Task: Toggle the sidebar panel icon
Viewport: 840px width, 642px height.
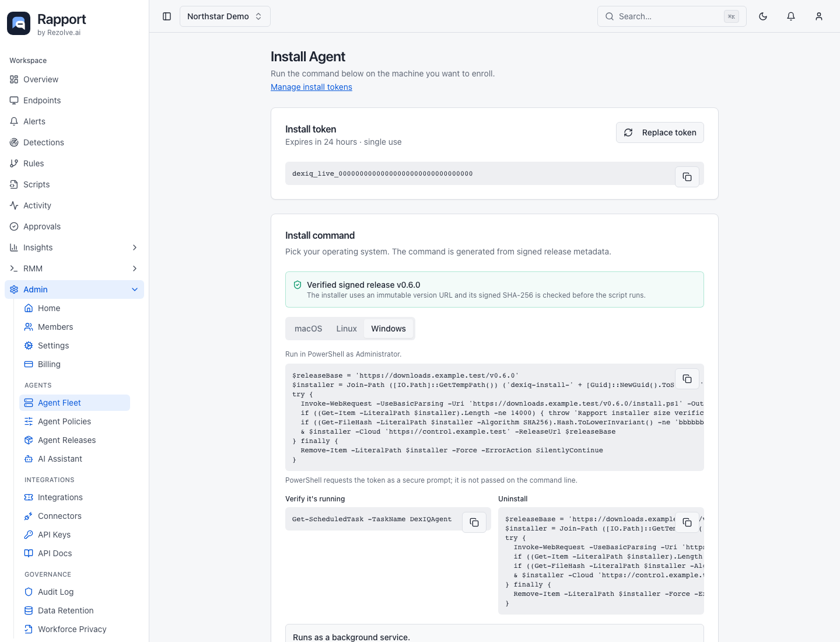Action: pos(167,16)
